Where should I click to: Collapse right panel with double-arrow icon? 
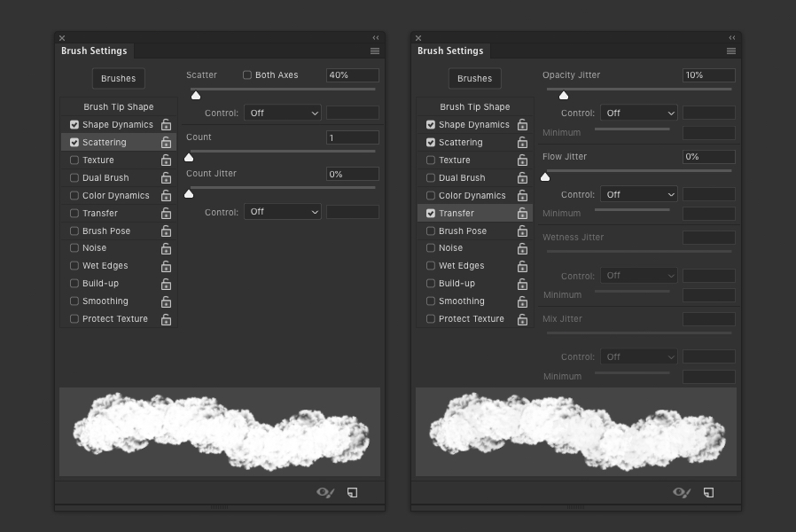tap(732, 37)
